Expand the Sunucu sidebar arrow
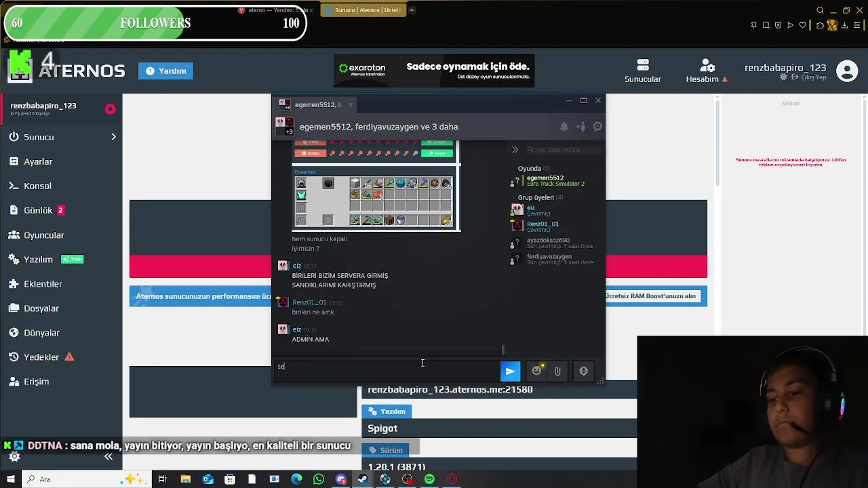Viewport: 868px width, 488px height. pyautogui.click(x=113, y=137)
